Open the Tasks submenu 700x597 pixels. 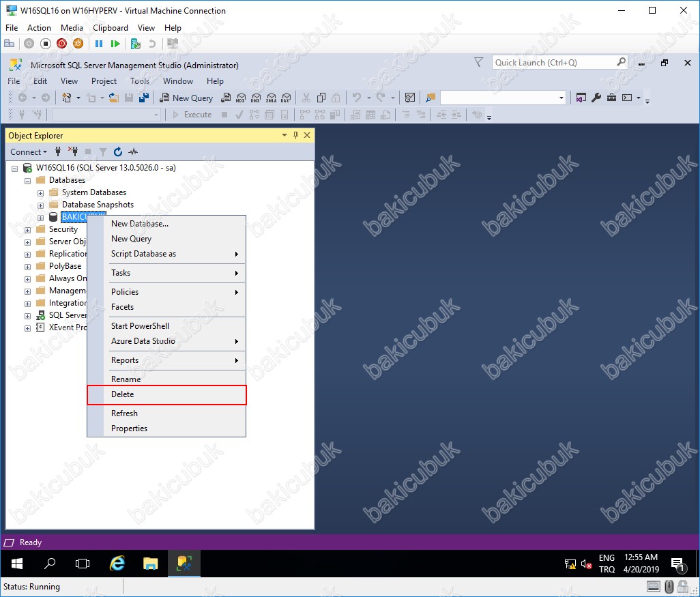pyautogui.click(x=166, y=273)
